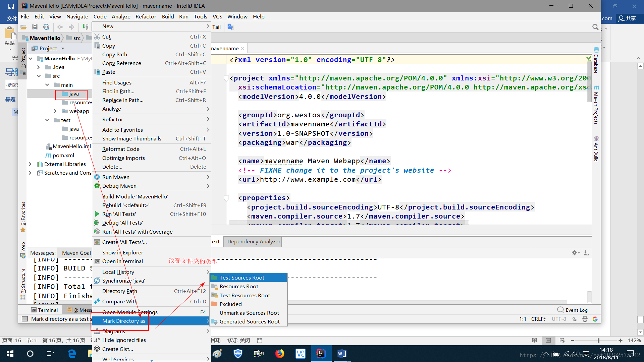Click Word's read mode view icon
The height and width of the screenshot is (362, 644).
pyautogui.click(x=535, y=341)
